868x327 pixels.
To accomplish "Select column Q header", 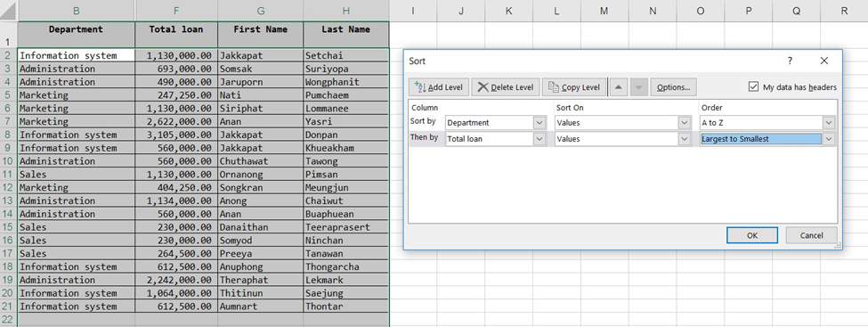I will pyautogui.click(x=796, y=11).
